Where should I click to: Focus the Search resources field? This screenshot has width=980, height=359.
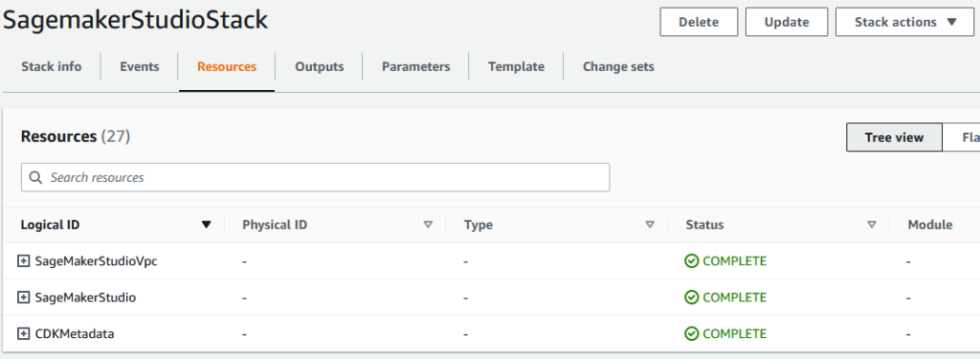(x=315, y=178)
